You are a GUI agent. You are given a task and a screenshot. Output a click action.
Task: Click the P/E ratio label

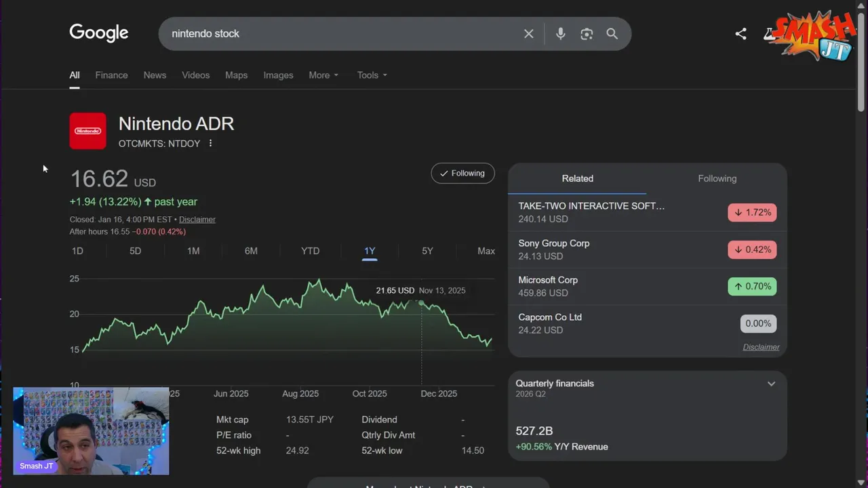click(x=234, y=435)
